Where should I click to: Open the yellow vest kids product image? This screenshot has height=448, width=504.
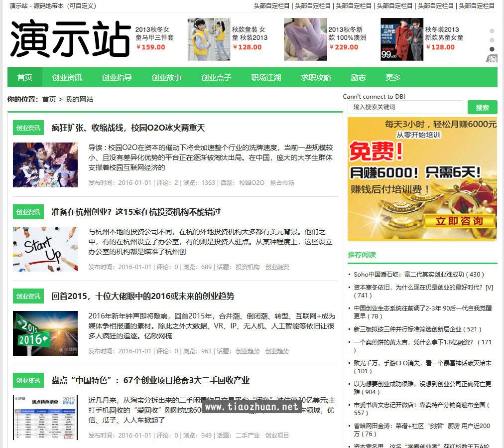click(x=209, y=39)
